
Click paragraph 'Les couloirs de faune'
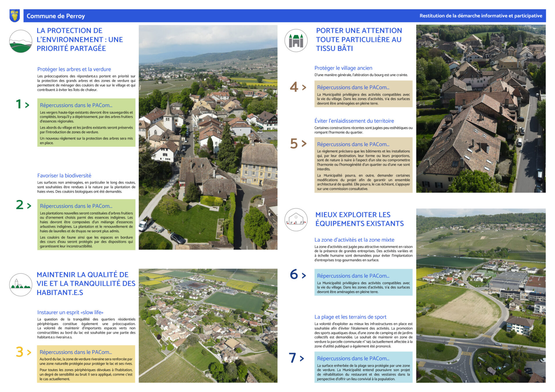pos(86,242)
